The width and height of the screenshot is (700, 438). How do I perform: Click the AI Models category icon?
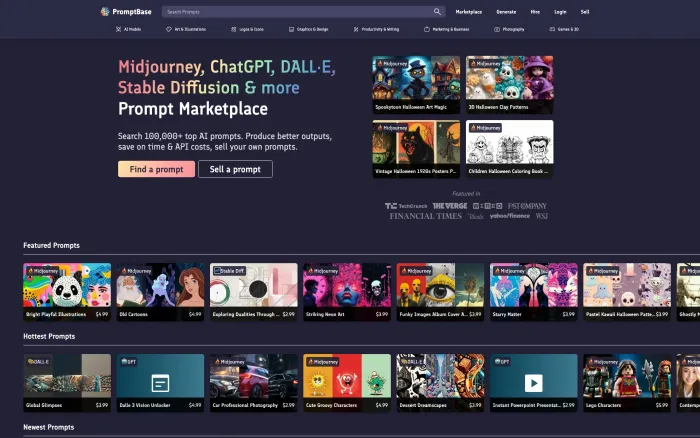(118, 29)
